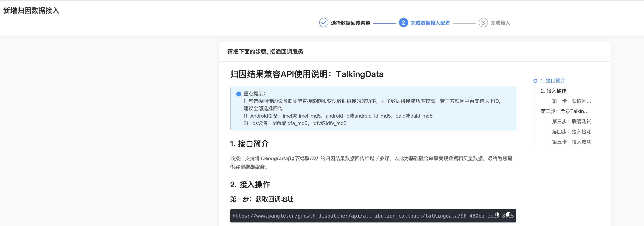Click the 2. 接入操作 section heading

(250, 184)
